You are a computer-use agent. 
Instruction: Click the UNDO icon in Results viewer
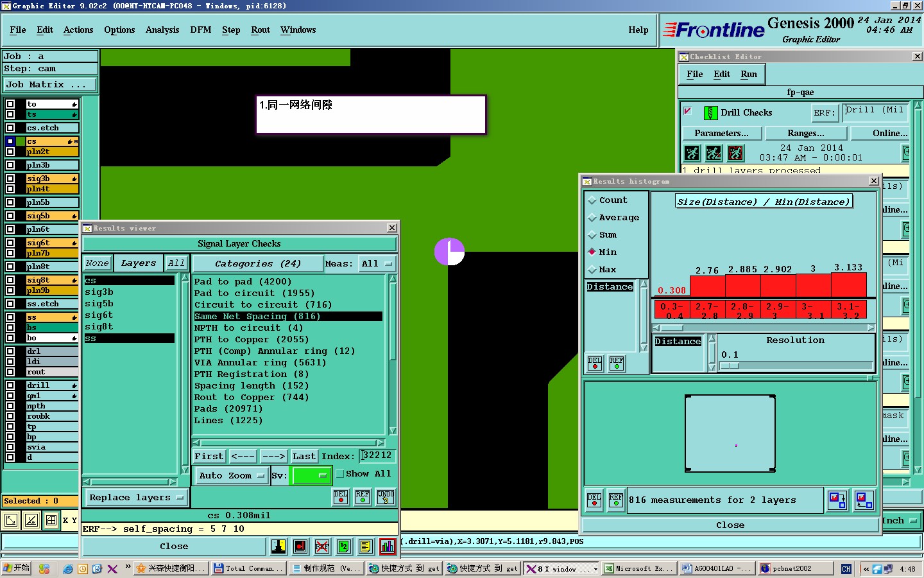pos(385,497)
